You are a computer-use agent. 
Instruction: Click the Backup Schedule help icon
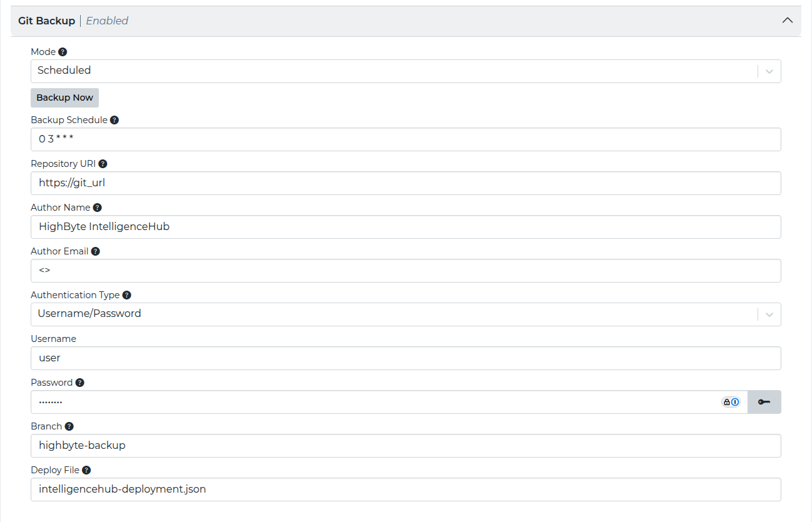coord(114,119)
